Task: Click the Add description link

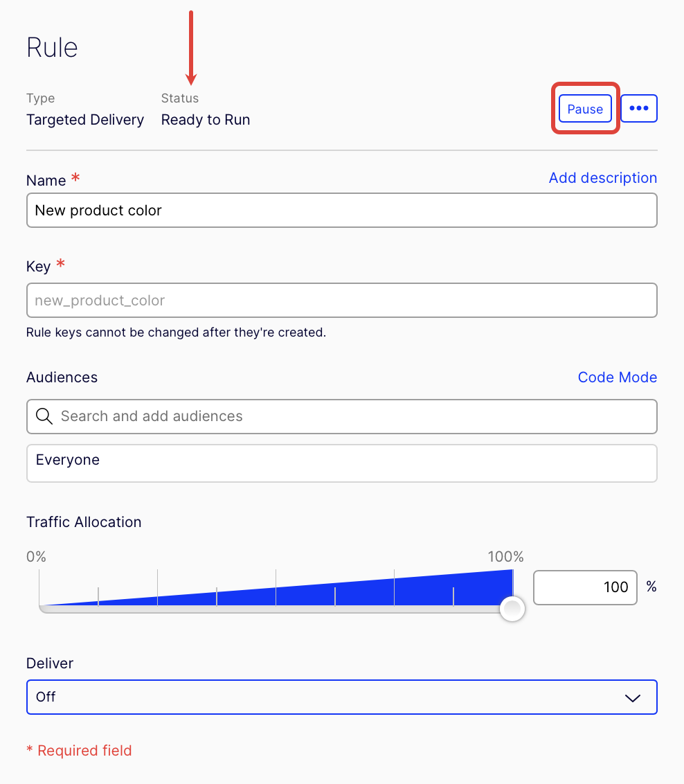Action: [x=602, y=177]
